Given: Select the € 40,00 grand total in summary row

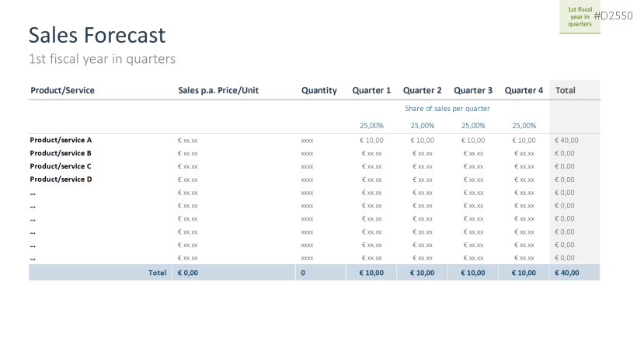Looking at the screenshot, I should pos(567,273).
